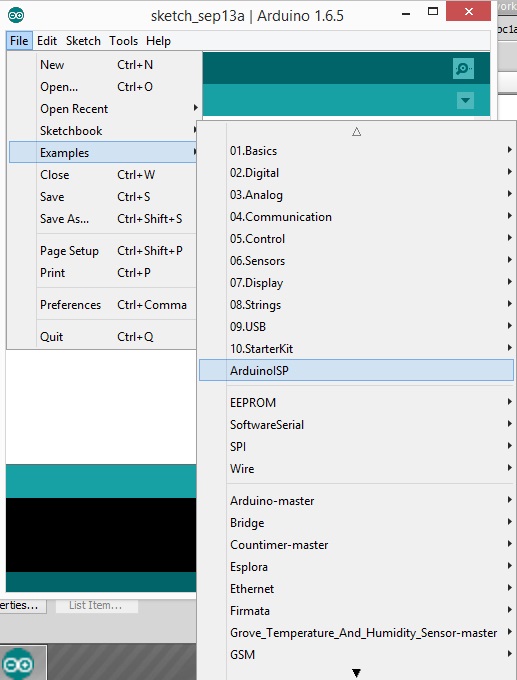
Task: Expand the SoftwareSerial examples
Action: (x=356, y=425)
